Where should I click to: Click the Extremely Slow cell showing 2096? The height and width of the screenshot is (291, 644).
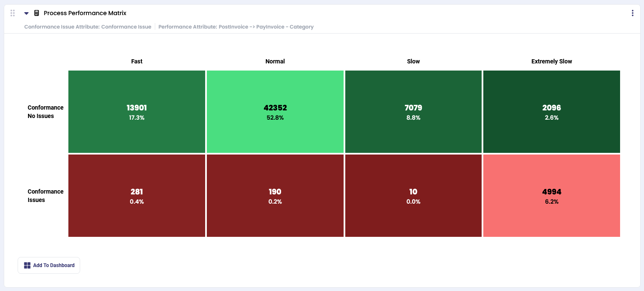coord(551,112)
